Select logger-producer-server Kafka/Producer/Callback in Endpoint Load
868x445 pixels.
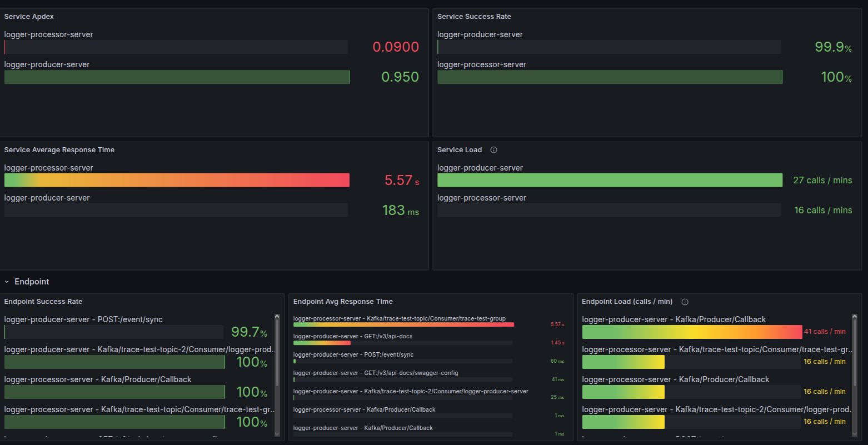pyautogui.click(x=674, y=319)
